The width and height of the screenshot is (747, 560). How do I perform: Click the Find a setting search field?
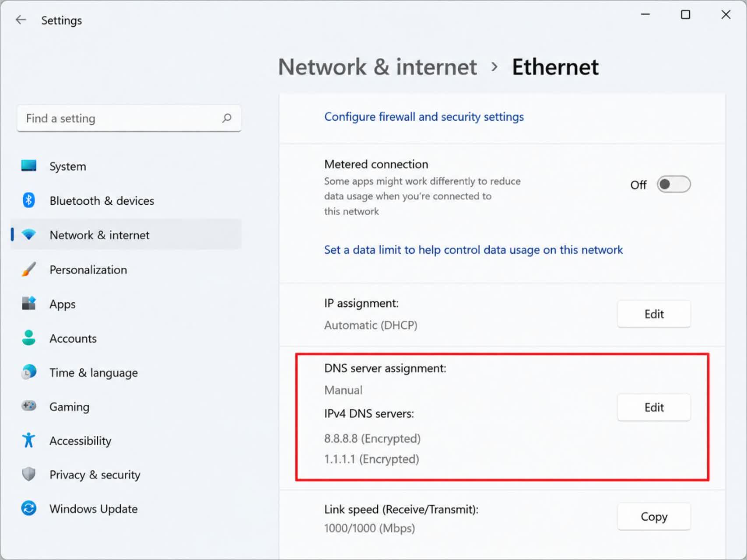(x=129, y=118)
